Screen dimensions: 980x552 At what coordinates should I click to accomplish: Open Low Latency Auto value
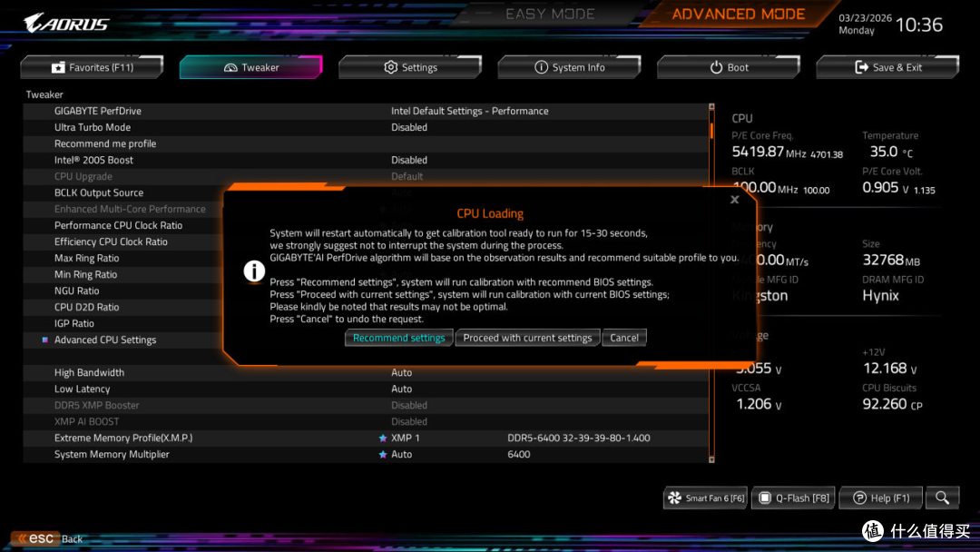tap(401, 389)
